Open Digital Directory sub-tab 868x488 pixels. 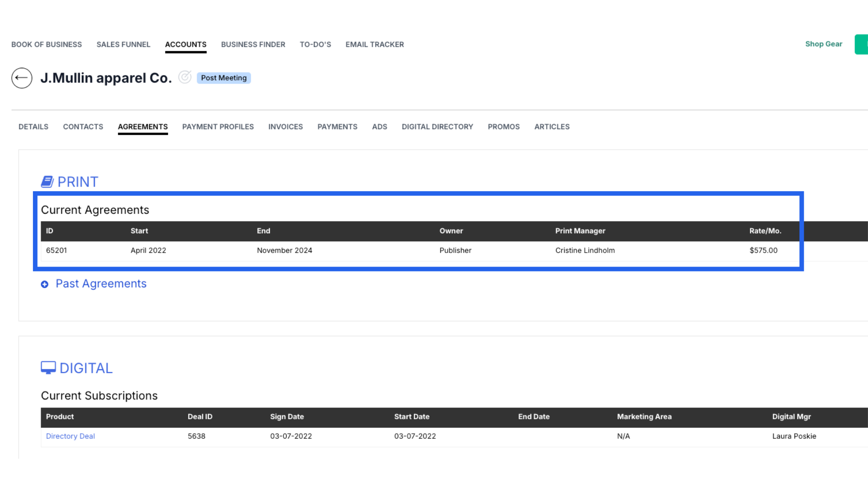(438, 127)
